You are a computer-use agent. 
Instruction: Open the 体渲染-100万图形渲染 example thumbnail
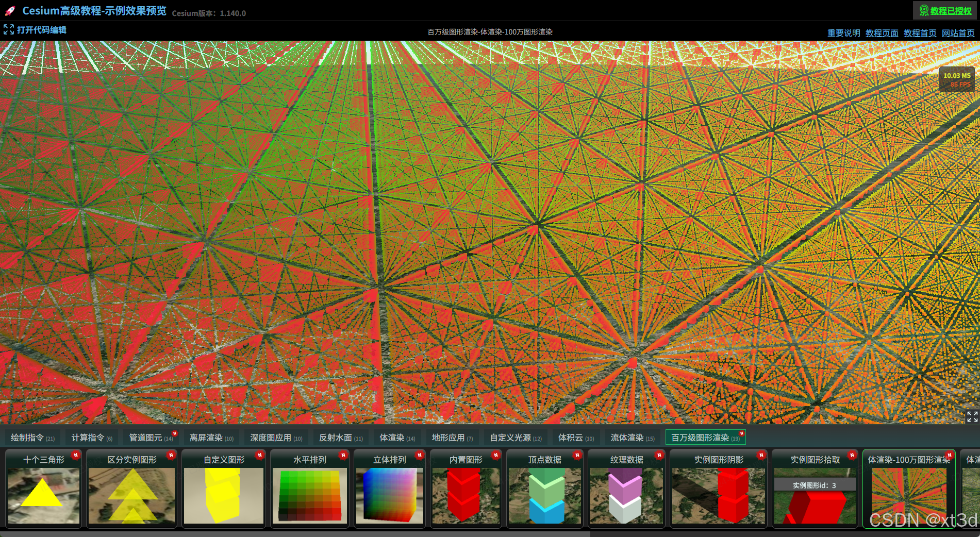[909, 489]
